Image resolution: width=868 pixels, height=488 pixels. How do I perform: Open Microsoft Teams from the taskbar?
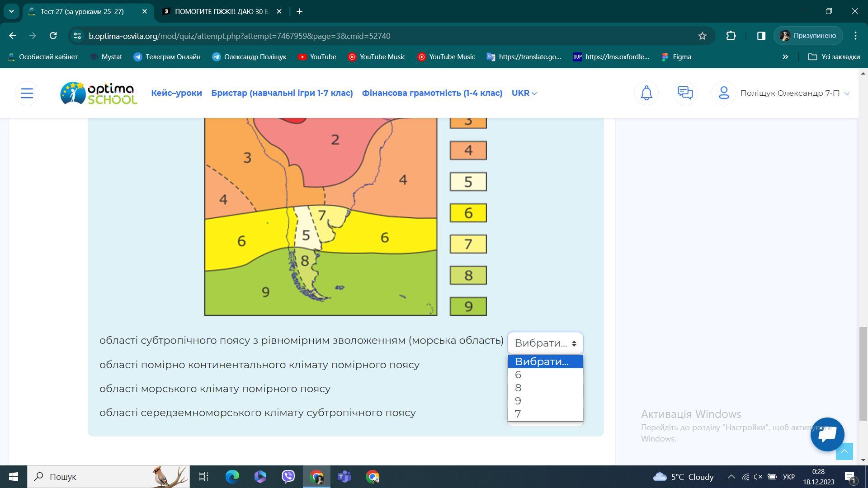point(344,477)
